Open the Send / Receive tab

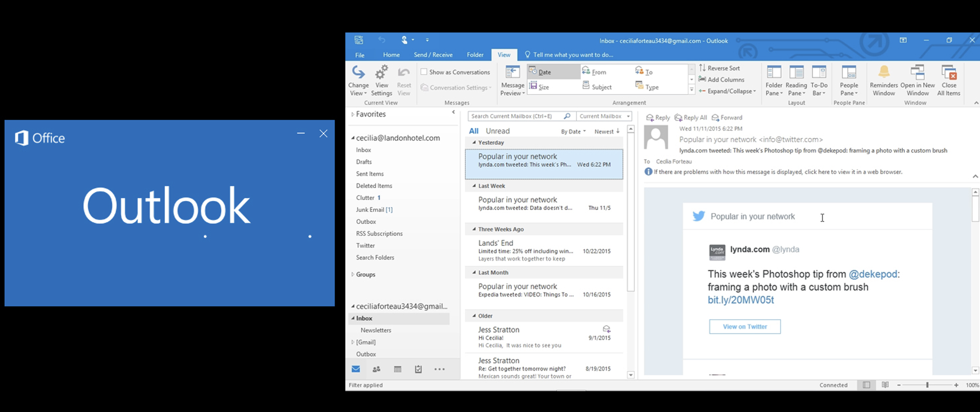[433, 55]
